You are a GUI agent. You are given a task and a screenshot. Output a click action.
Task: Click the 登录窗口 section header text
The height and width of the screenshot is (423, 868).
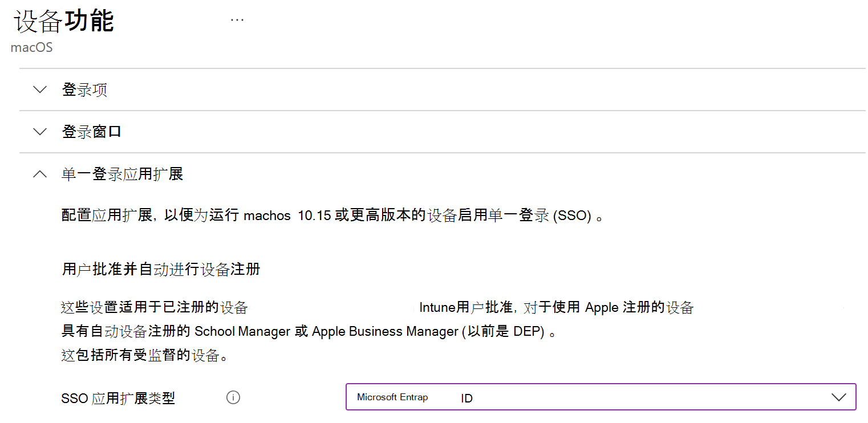(x=92, y=132)
